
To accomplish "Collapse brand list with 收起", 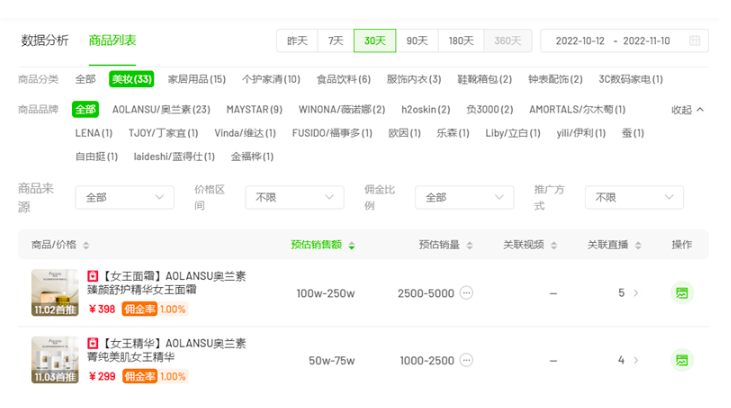I will click(x=687, y=110).
